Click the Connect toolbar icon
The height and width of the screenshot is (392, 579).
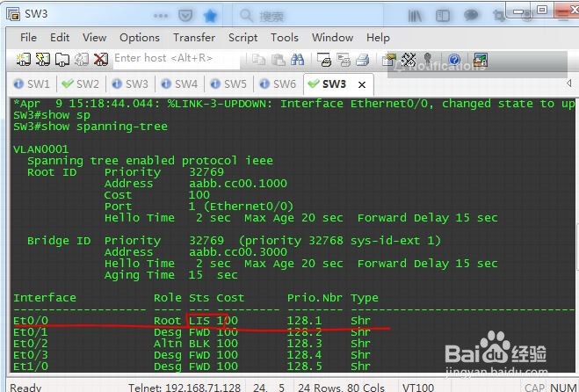pos(23,60)
